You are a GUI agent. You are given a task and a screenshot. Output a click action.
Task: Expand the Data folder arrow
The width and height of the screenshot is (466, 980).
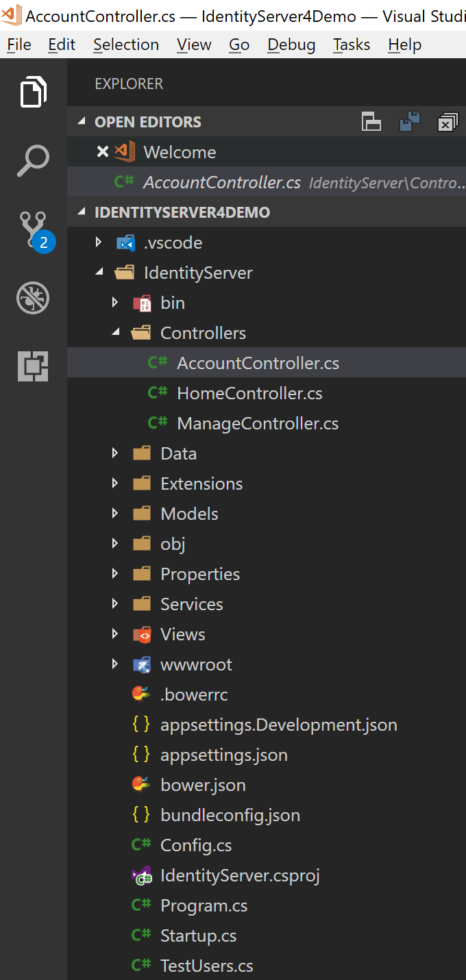(x=115, y=453)
